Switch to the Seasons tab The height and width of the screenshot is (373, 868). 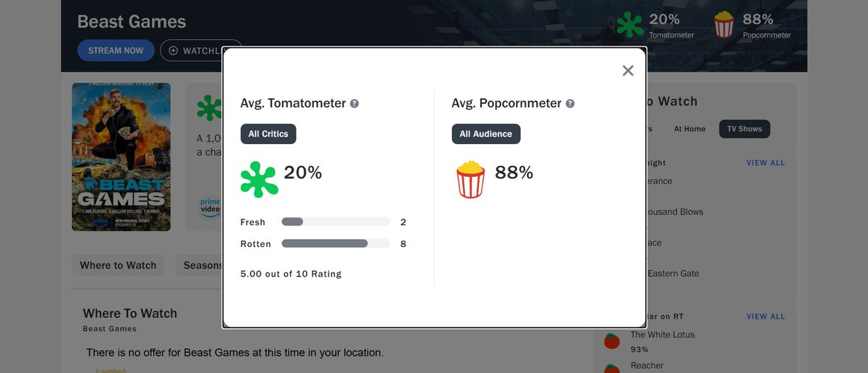[x=200, y=265]
